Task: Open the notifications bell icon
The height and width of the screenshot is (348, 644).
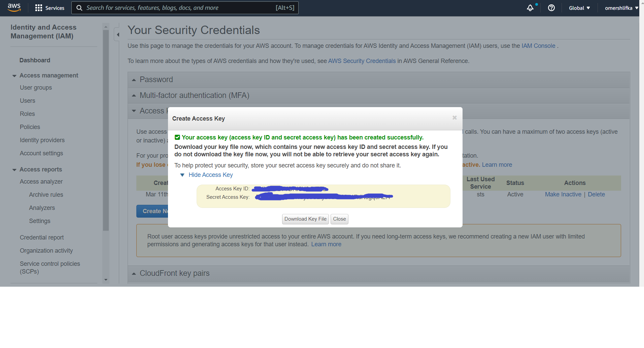Action: click(530, 8)
